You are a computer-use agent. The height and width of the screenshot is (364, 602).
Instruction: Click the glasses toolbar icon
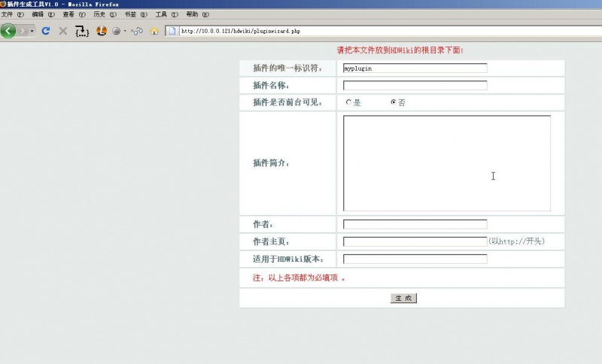pos(137,31)
